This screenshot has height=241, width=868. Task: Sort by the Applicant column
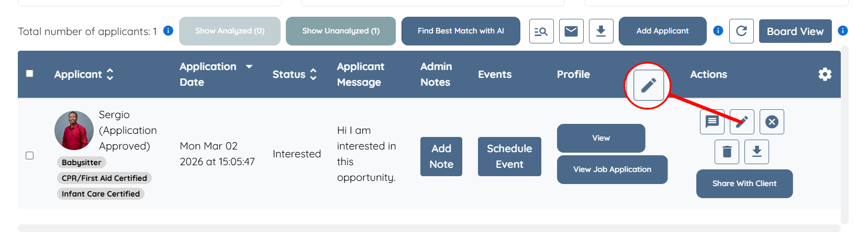point(110,74)
